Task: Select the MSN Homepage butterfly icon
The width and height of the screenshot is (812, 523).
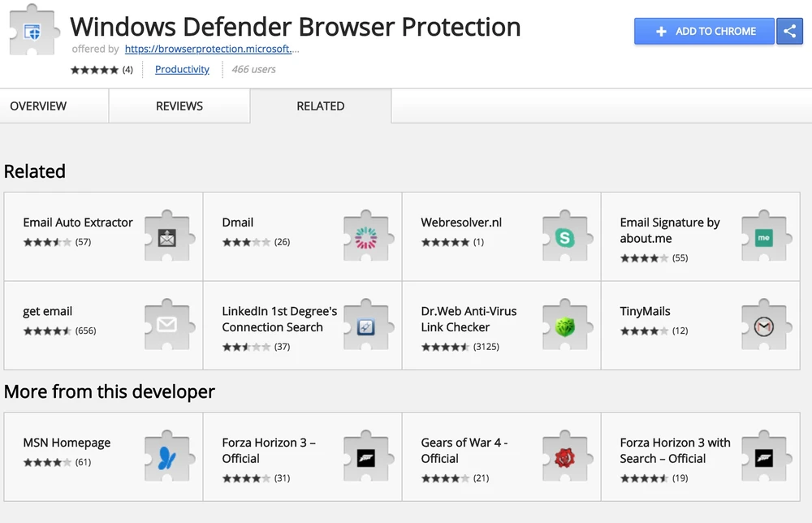Action: click(167, 458)
